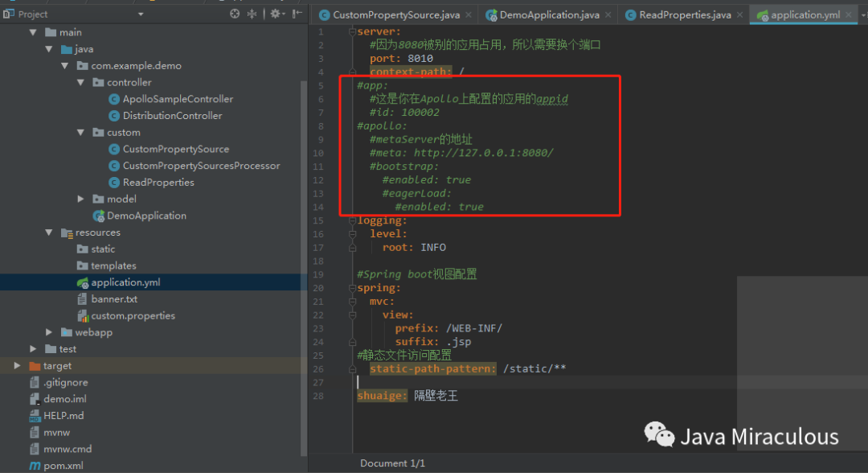Select CustomPropertySourcesProcessor class
The image size is (868, 473).
pyautogui.click(x=201, y=166)
